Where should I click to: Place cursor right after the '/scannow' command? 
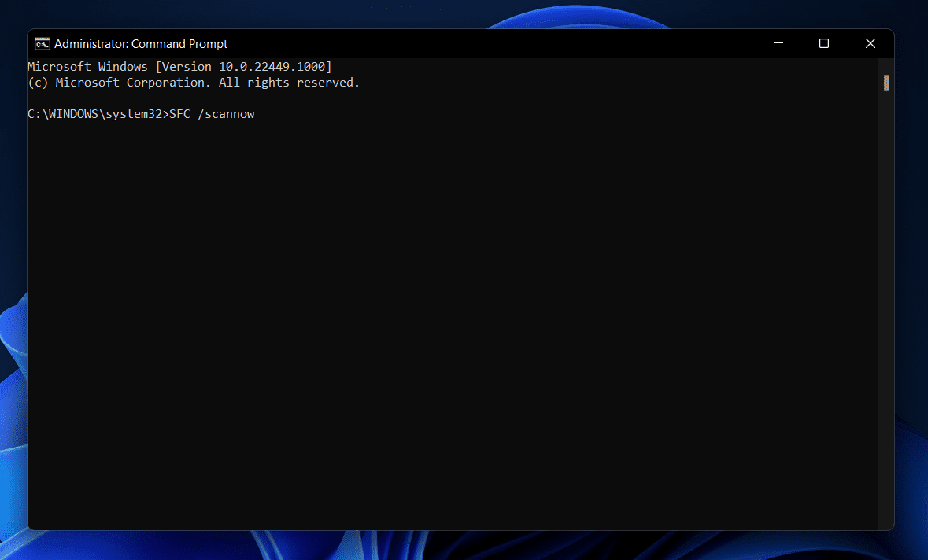257,114
